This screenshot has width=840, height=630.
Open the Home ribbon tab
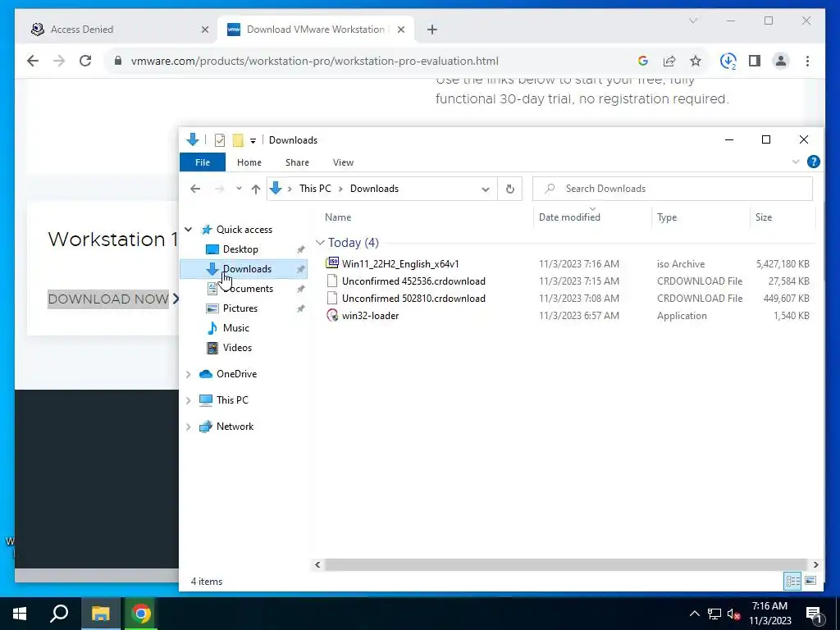pos(249,162)
